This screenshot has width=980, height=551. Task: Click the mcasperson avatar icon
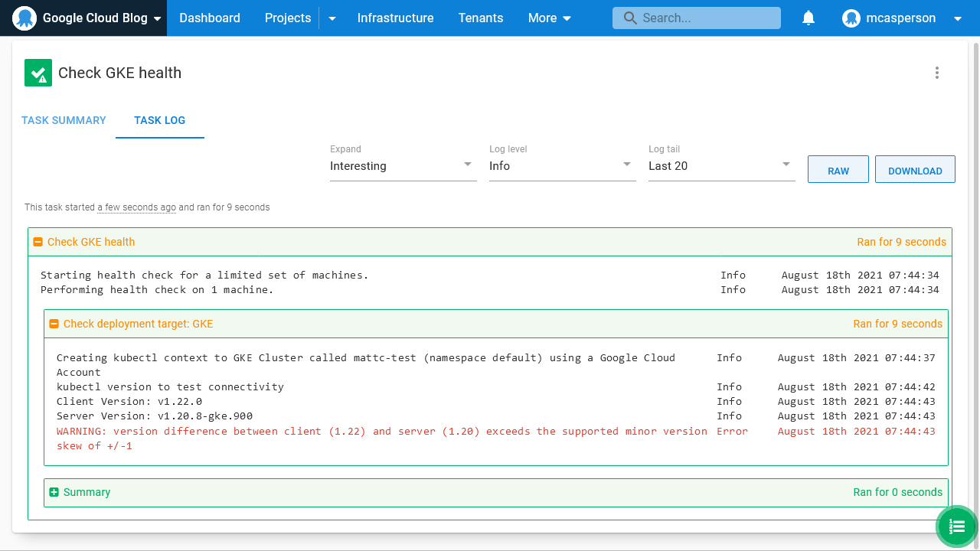(851, 18)
